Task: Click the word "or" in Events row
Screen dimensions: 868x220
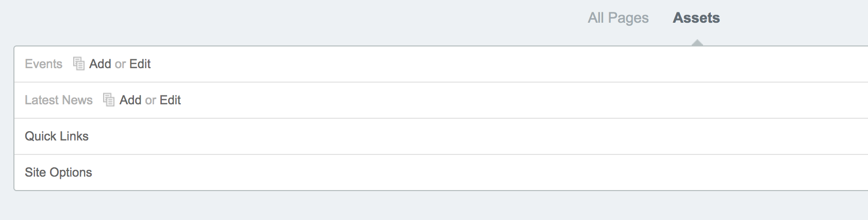Action: [x=120, y=64]
